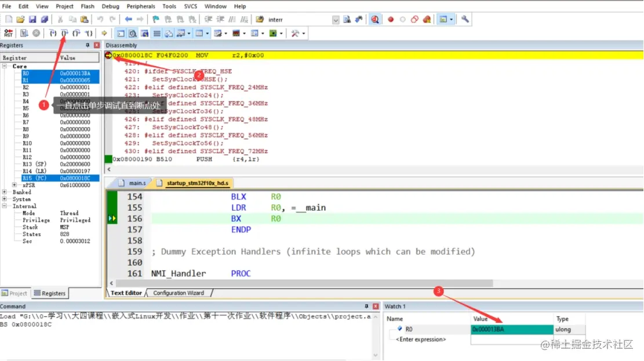Toggle the Disassembly window icon
The height and width of the screenshot is (361, 644).
click(x=133, y=33)
